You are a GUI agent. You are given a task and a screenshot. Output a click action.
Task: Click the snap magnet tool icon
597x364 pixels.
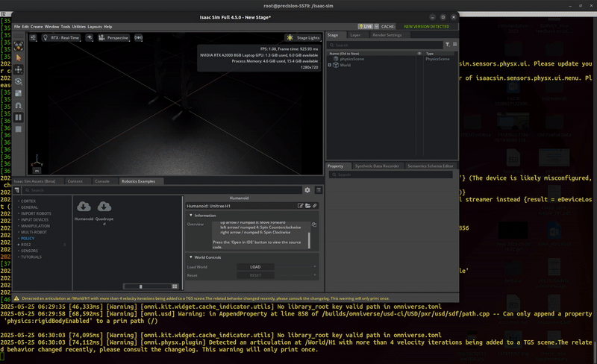[x=19, y=105]
